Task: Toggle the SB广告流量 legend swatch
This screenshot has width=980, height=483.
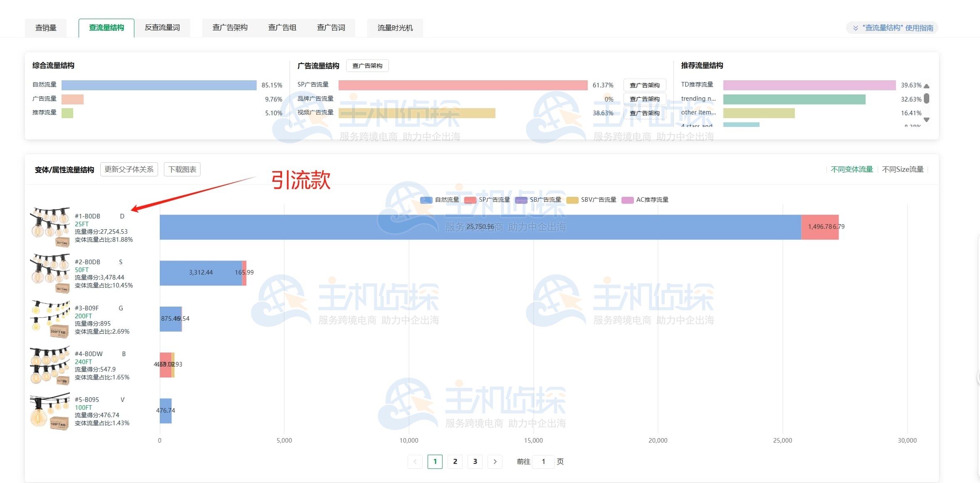Action: point(521,200)
